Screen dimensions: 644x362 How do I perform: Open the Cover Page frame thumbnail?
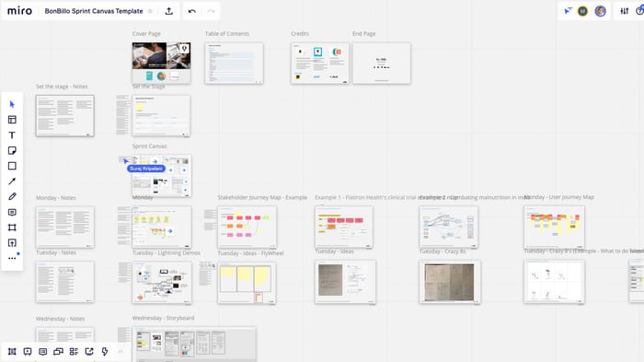(161, 63)
